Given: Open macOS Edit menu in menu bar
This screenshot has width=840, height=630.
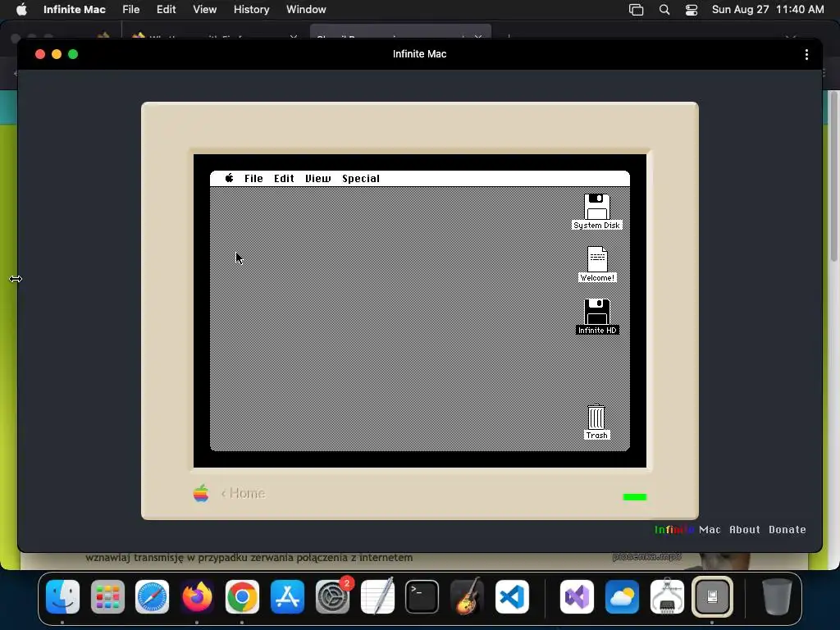Looking at the screenshot, I should pos(166,10).
